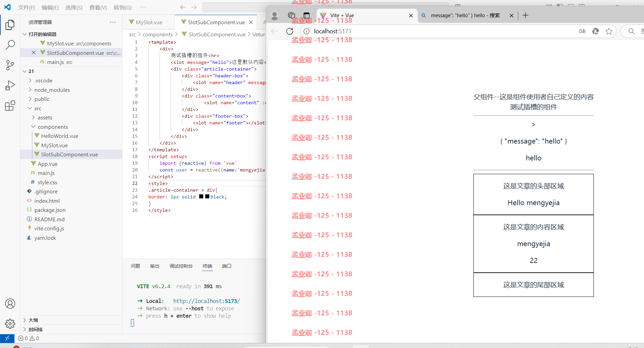Open the View menu
The height and width of the screenshot is (348, 644).
point(98,7)
